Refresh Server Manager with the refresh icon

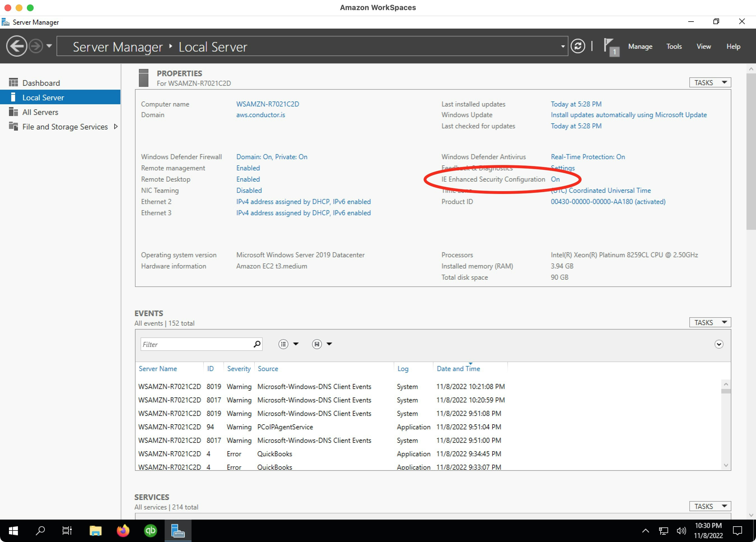[x=578, y=46]
